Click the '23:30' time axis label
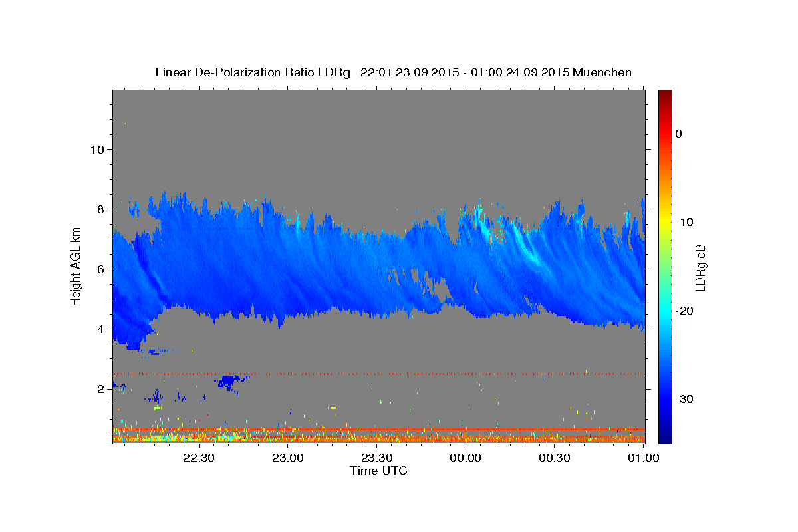This screenshot has width=798, height=532. tap(376, 458)
